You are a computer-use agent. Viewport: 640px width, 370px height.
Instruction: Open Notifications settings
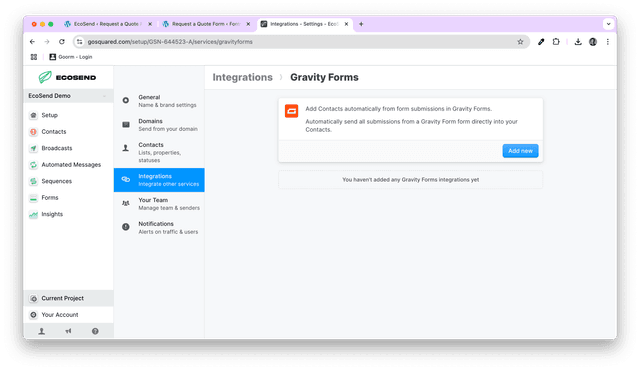click(159, 228)
